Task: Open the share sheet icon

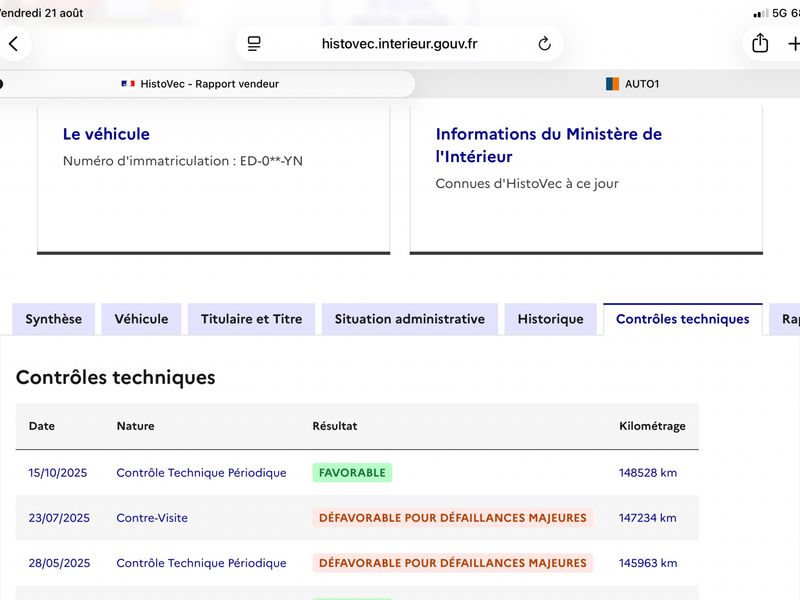Action: [x=760, y=43]
